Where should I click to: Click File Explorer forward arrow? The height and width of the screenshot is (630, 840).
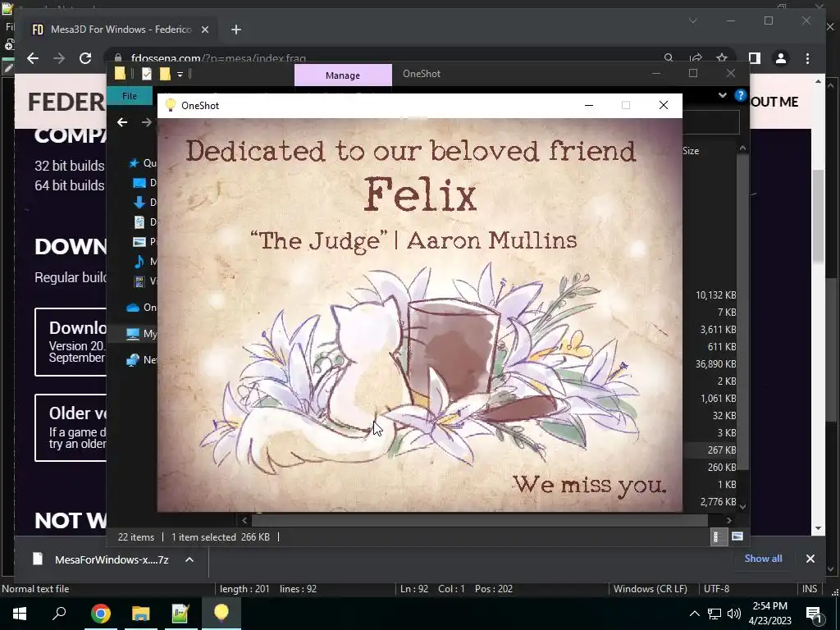pos(146,122)
